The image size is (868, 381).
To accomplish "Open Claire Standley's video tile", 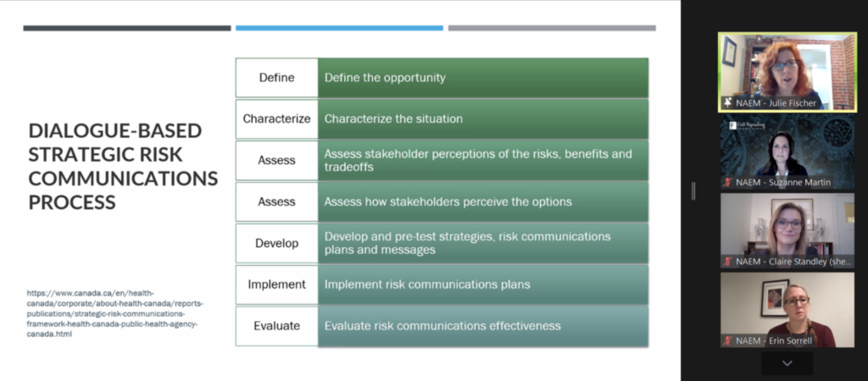I will 787,230.
